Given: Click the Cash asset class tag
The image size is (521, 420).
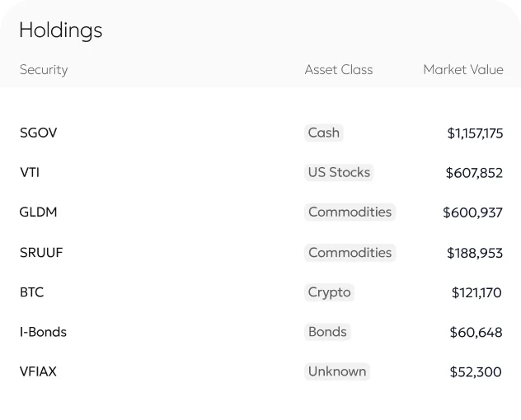Looking at the screenshot, I should (323, 133).
